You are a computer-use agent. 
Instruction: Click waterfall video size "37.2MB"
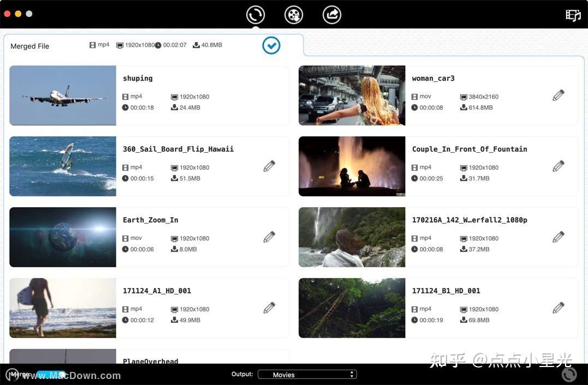click(x=479, y=249)
